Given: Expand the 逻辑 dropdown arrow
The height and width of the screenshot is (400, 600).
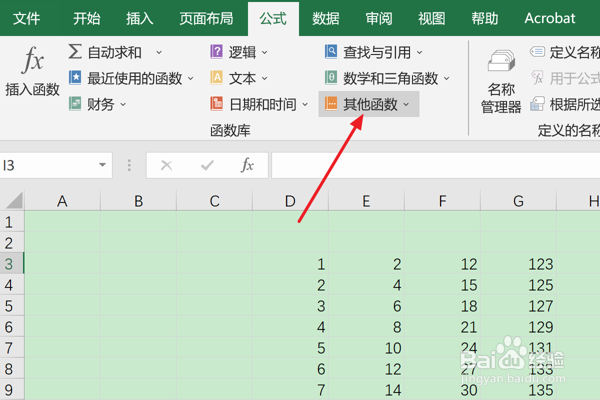Looking at the screenshot, I should coord(264,52).
